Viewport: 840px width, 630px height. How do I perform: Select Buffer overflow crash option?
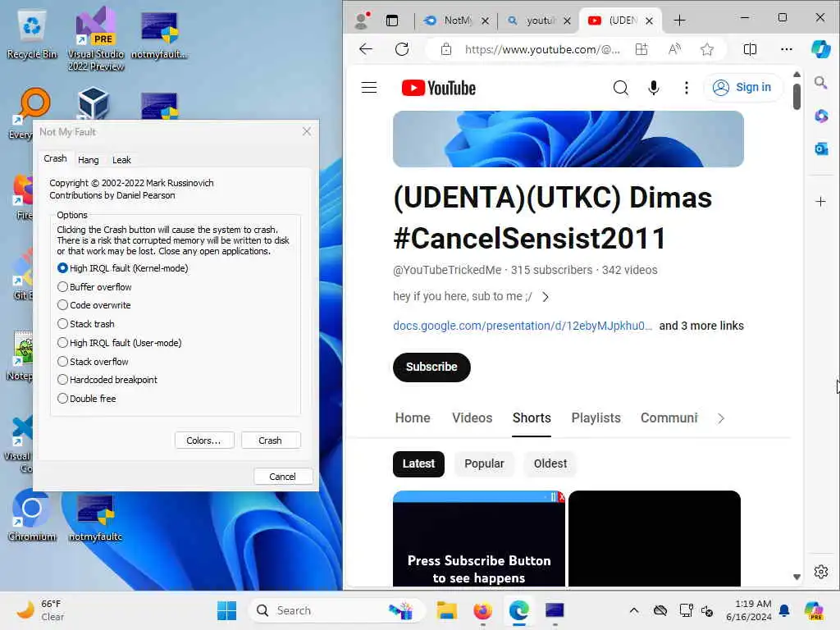94,286
